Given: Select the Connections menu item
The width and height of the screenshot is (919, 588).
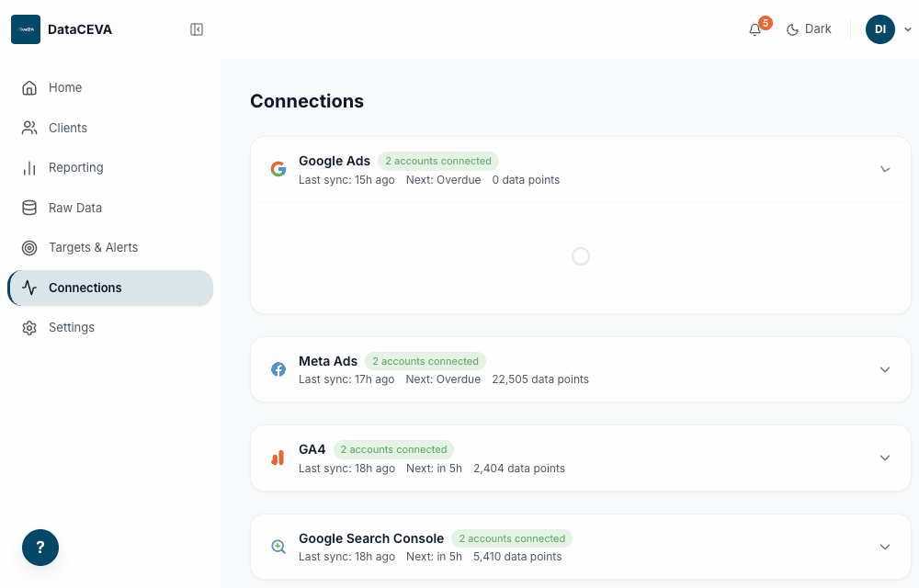Looking at the screenshot, I should click(110, 288).
